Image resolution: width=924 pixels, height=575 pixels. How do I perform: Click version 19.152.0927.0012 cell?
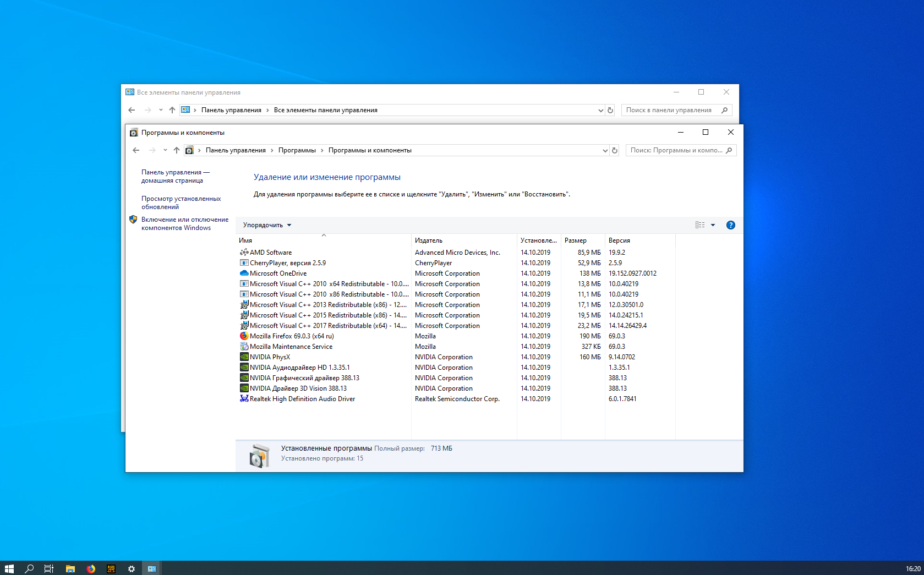pyautogui.click(x=632, y=273)
